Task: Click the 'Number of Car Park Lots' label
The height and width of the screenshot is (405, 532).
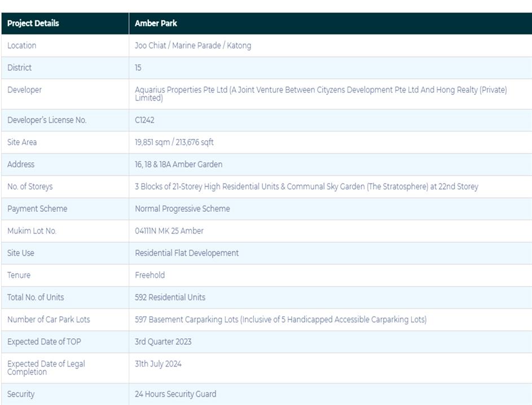Action: [x=49, y=320]
